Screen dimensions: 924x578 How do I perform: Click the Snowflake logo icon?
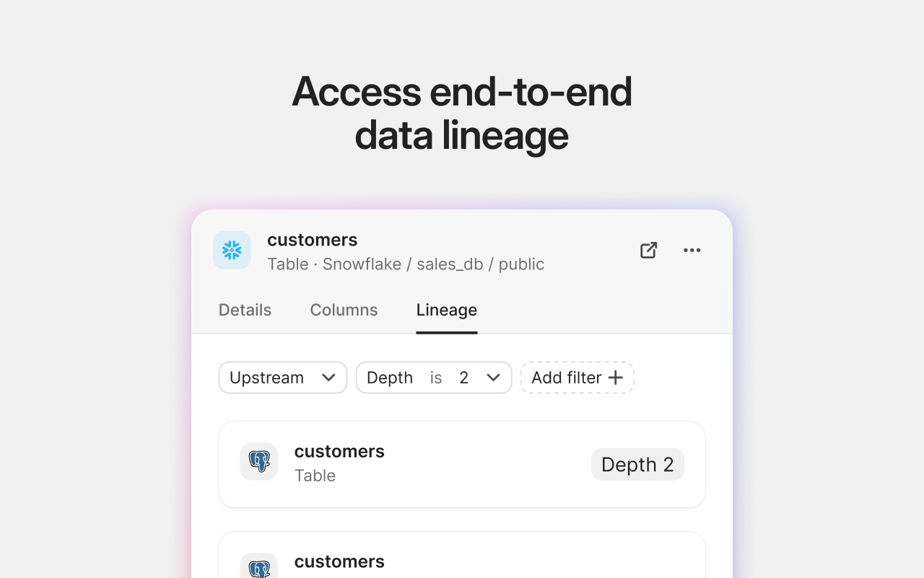click(232, 250)
